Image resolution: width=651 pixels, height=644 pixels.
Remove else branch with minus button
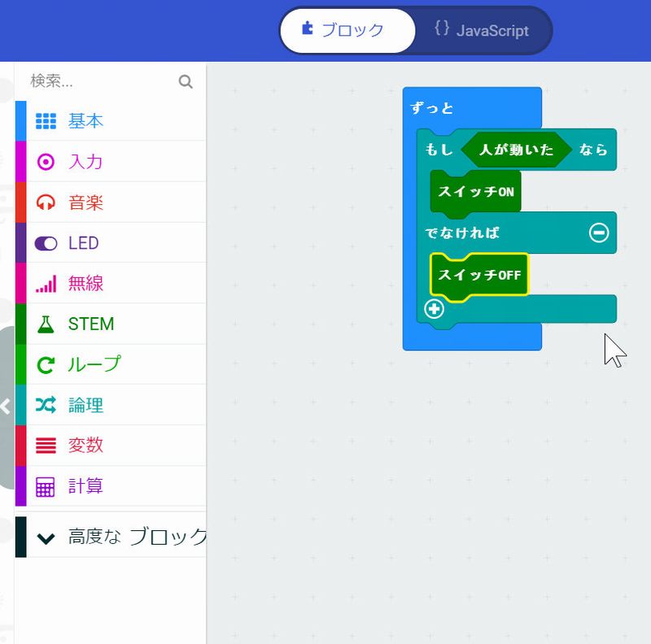click(x=598, y=233)
